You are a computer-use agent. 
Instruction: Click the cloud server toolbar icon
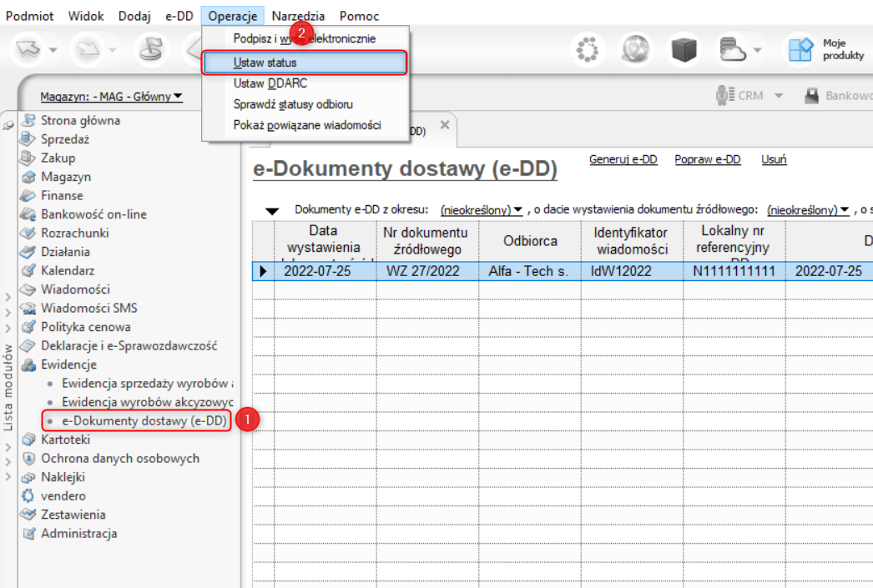coord(732,49)
